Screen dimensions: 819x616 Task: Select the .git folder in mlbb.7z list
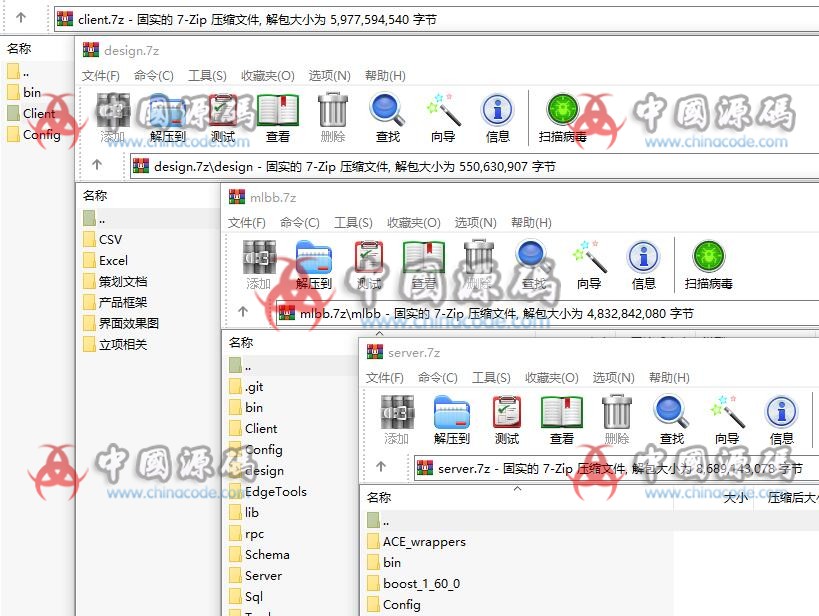click(254, 386)
